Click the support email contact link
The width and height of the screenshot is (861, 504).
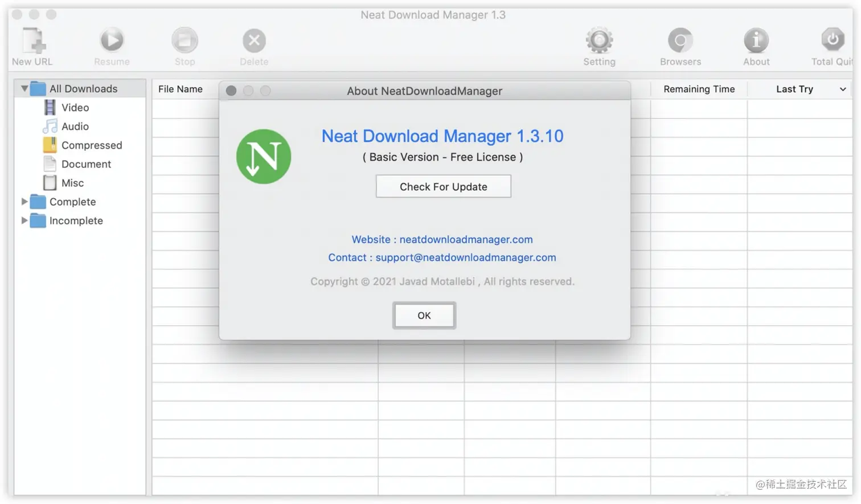(465, 257)
